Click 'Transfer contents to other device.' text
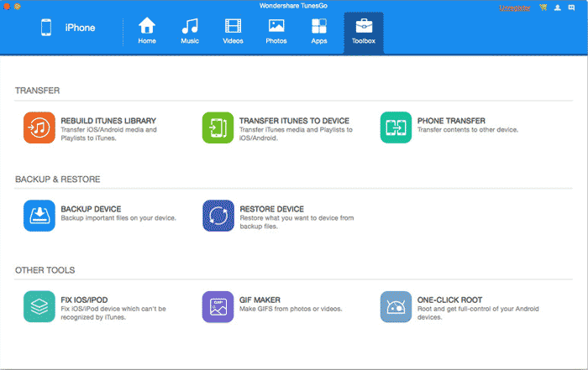The image size is (588, 370). [x=468, y=130]
